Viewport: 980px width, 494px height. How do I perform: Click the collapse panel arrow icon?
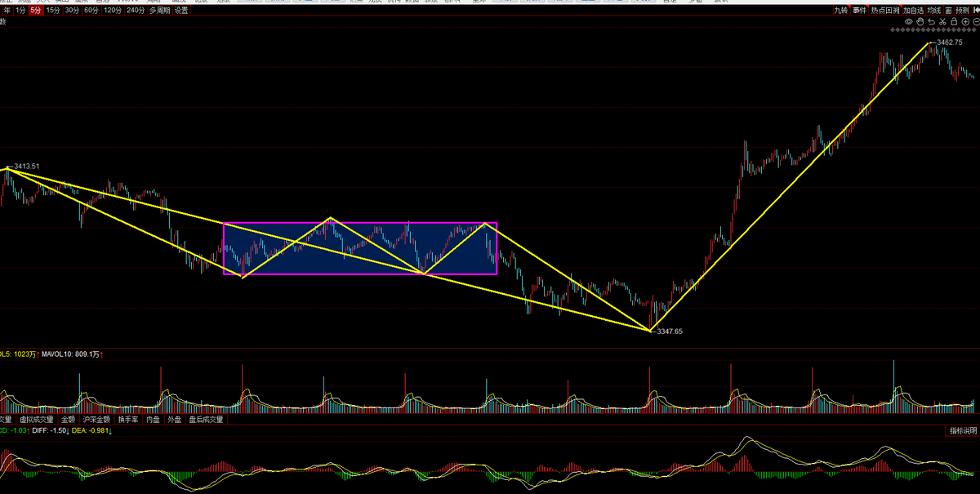[x=976, y=10]
